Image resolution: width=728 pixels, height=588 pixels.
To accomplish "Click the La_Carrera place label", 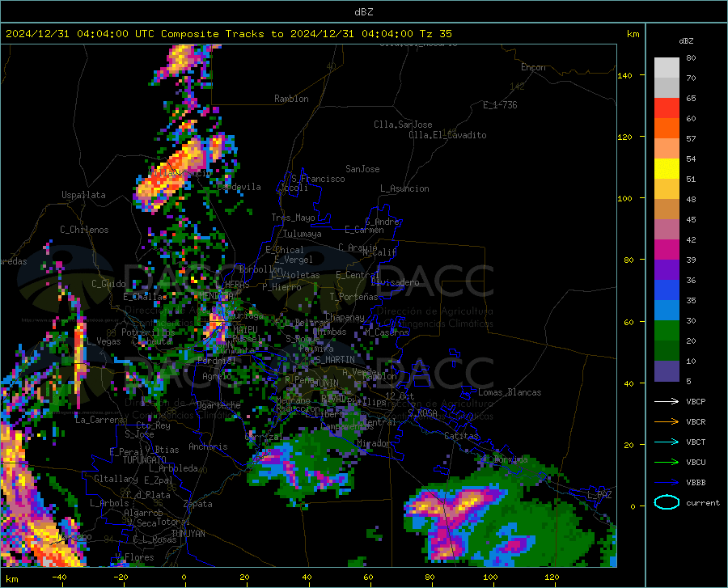I will tap(99, 420).
